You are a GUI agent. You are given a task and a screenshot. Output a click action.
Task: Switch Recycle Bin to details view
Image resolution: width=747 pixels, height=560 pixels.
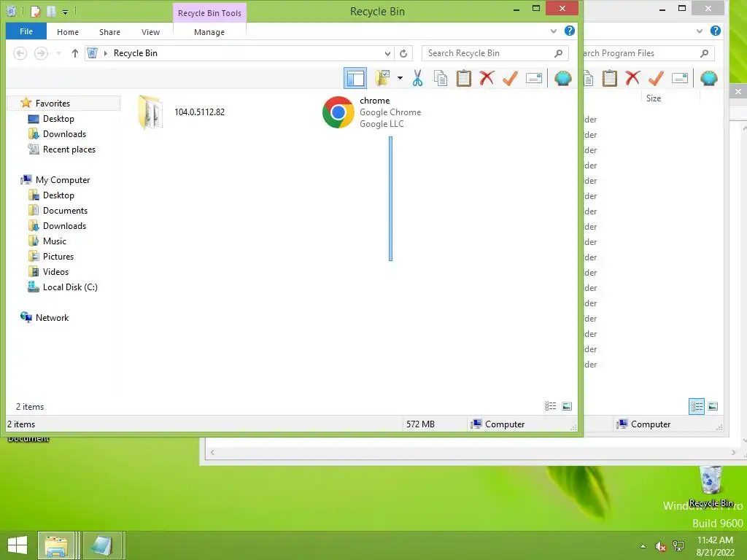[x=550, y=406]
